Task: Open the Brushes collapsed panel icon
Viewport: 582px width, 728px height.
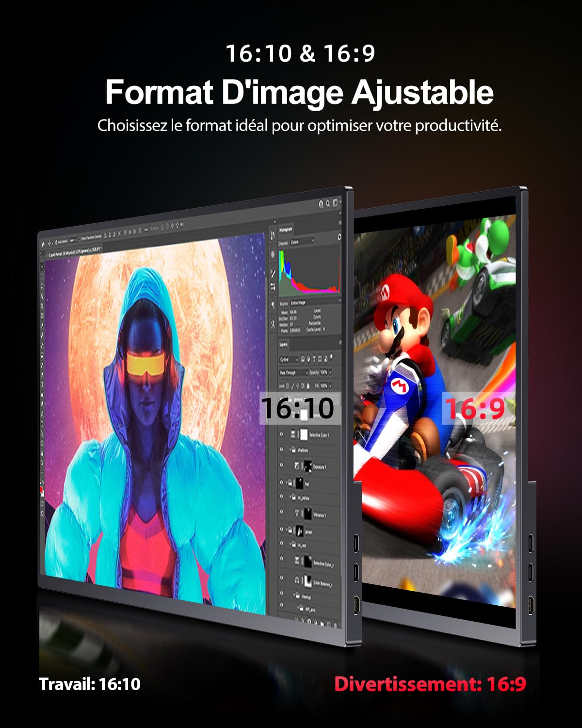Action: click(273, 286)
